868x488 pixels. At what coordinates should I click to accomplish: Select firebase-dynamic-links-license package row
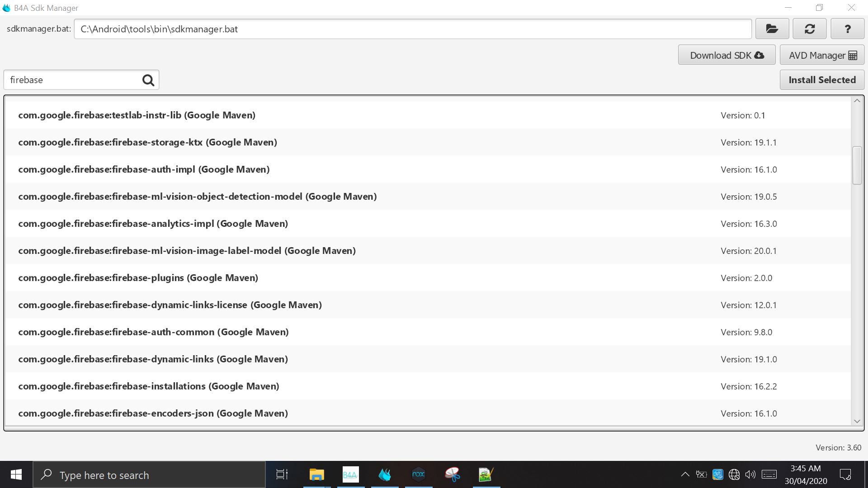(428, 305)
